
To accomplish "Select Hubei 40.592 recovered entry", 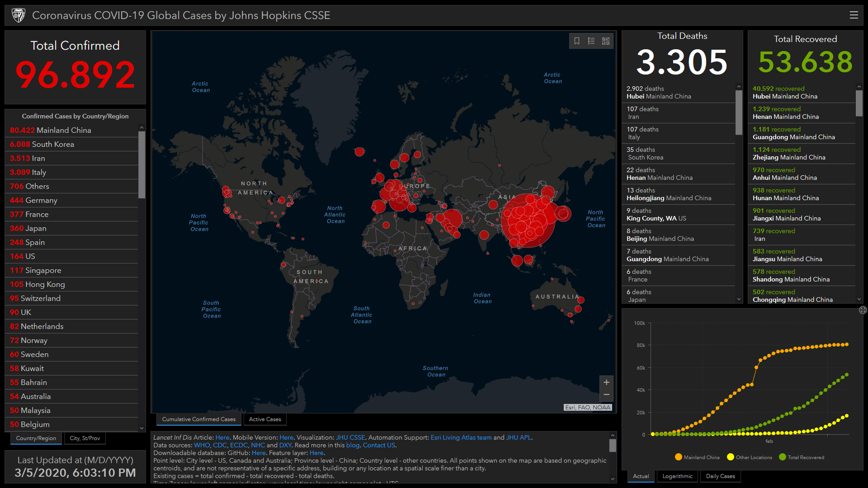I will tap(802, 93).
